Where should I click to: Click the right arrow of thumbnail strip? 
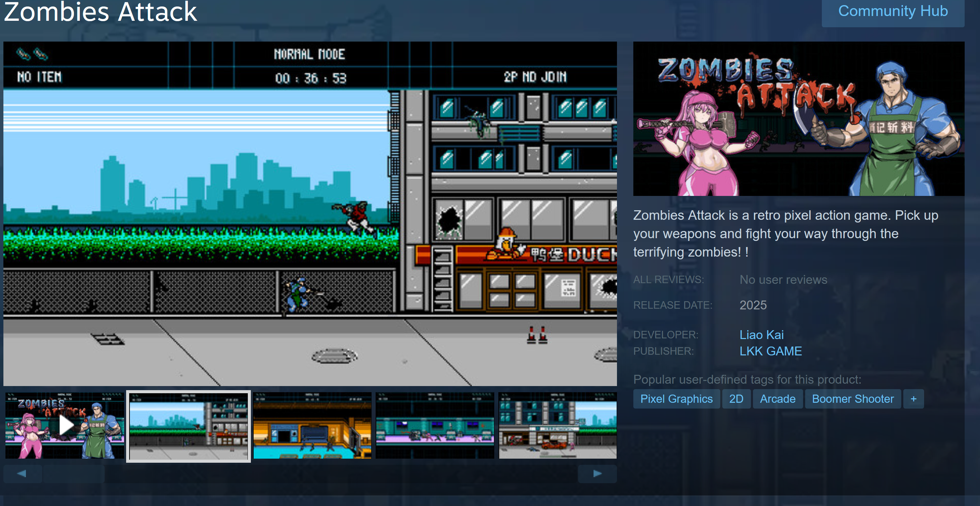[x=597, y=473]
